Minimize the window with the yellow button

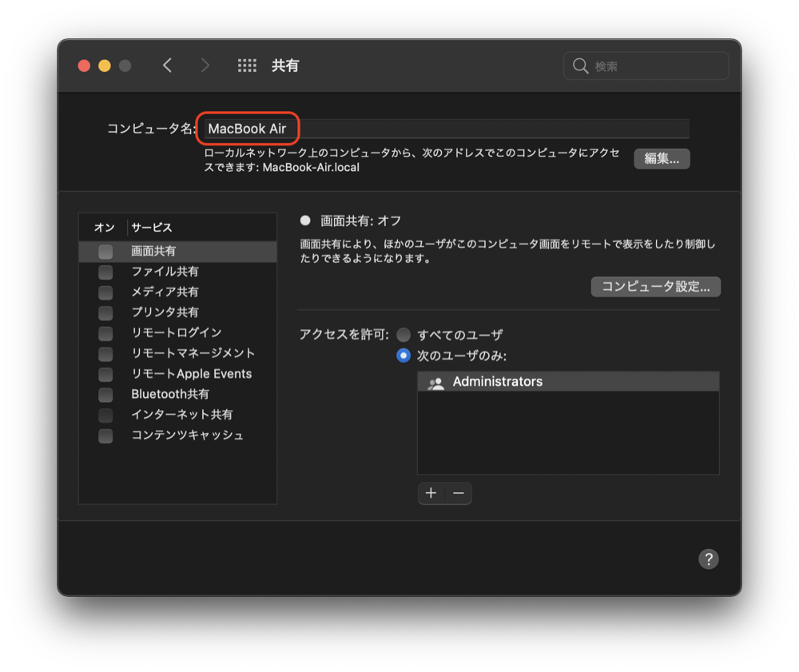105,66
